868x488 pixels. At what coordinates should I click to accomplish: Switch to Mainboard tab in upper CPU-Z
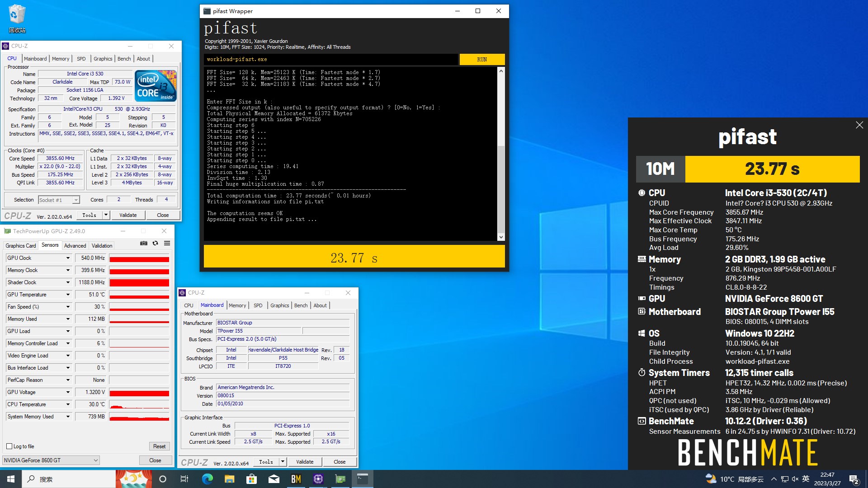[35, 59]
